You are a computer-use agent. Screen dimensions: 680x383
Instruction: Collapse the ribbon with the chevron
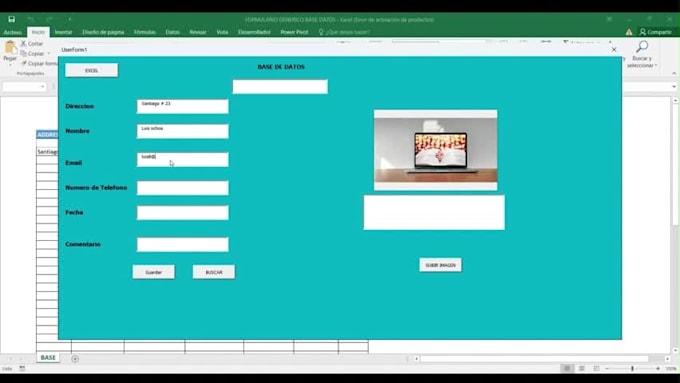click(x=674, y=73)
